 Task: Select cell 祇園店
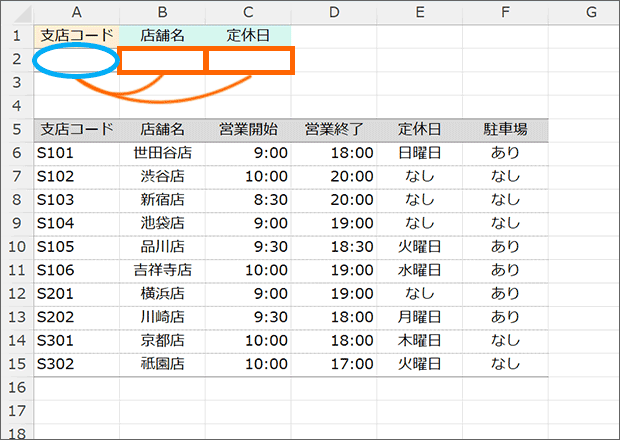pos(163,364)
